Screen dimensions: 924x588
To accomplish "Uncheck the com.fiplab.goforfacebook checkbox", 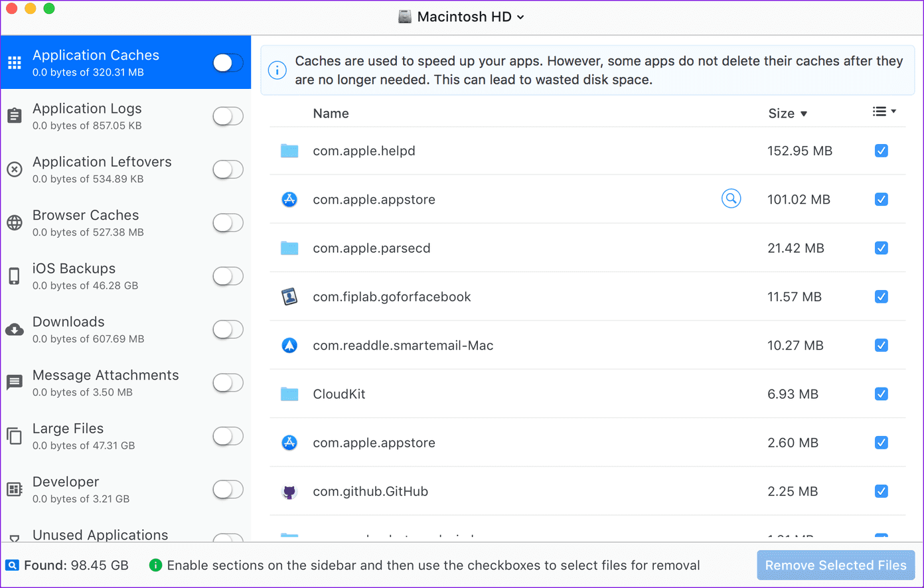I will (x=882, y=297).
